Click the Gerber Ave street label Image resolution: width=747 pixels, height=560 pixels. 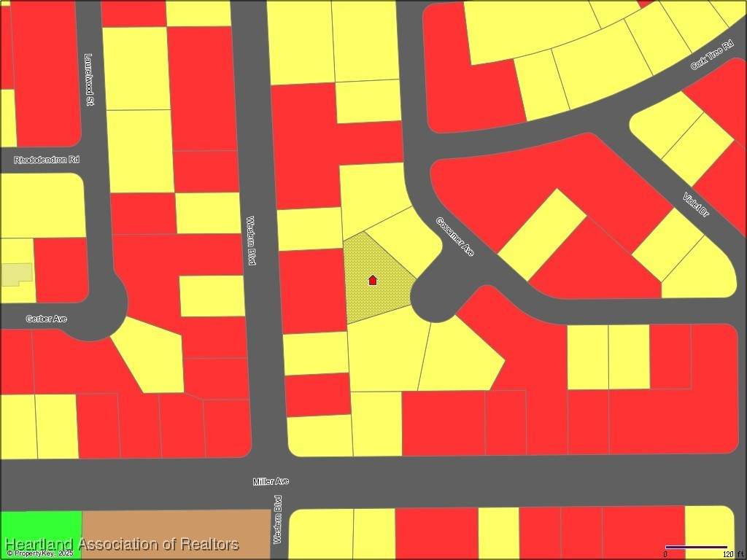[46, 319]
